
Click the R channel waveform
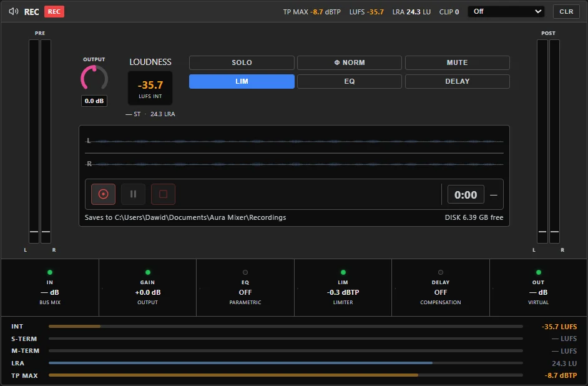coord(295,164)
